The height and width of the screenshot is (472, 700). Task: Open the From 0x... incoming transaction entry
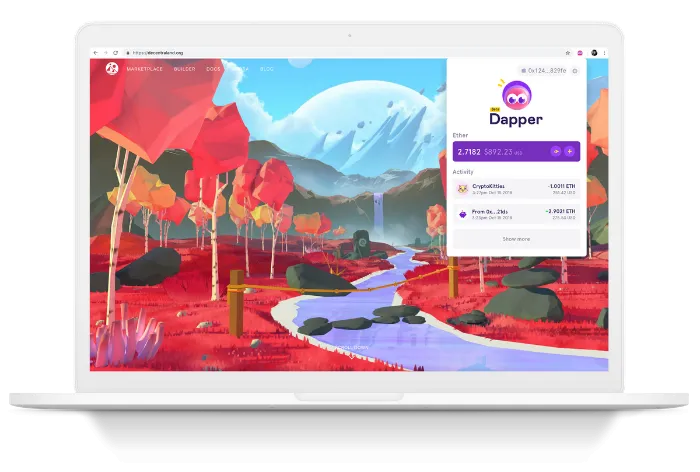516,214
